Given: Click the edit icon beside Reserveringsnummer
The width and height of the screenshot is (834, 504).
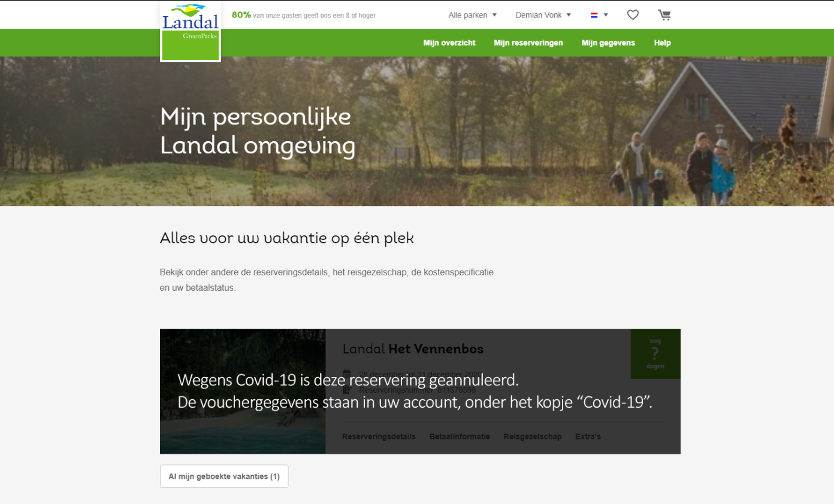Looking at the screenshot, I should pyautogui.click(x=346, y=390).
